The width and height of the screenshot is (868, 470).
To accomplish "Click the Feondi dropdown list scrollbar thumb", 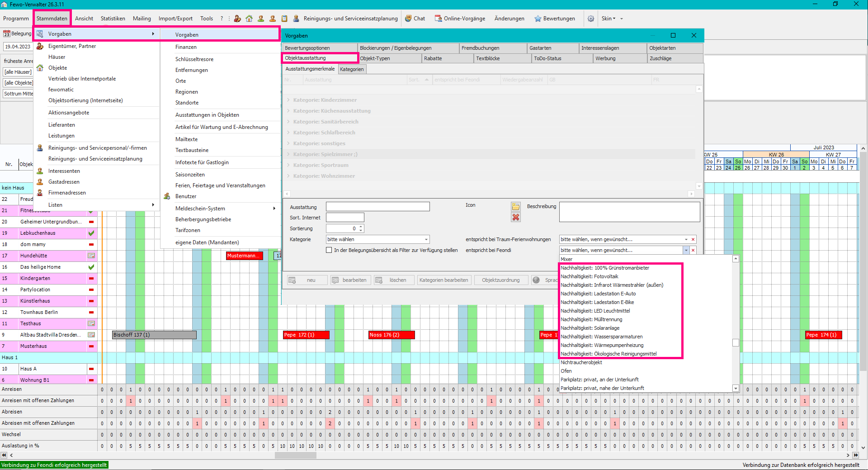I will (x=736, y=342).
